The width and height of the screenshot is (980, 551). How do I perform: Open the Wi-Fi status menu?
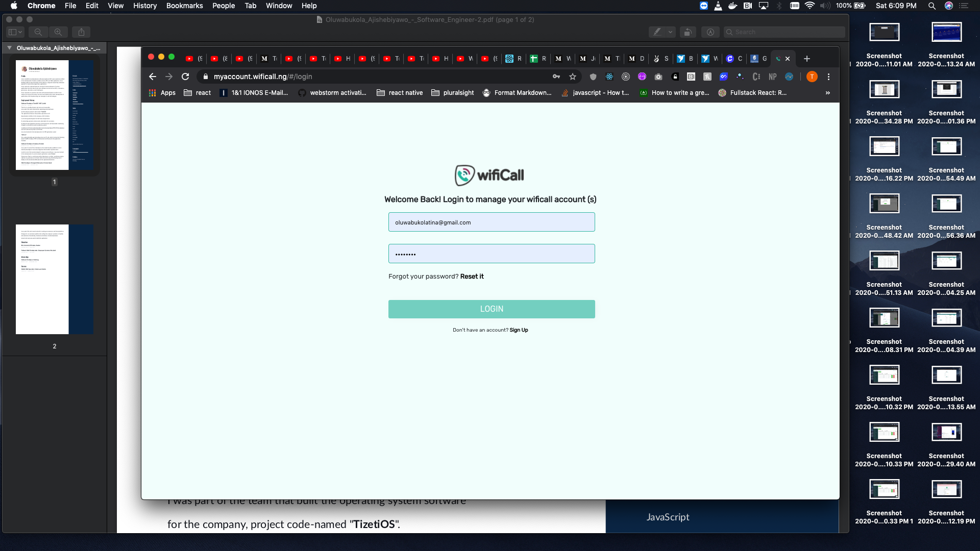pos(810,6)
